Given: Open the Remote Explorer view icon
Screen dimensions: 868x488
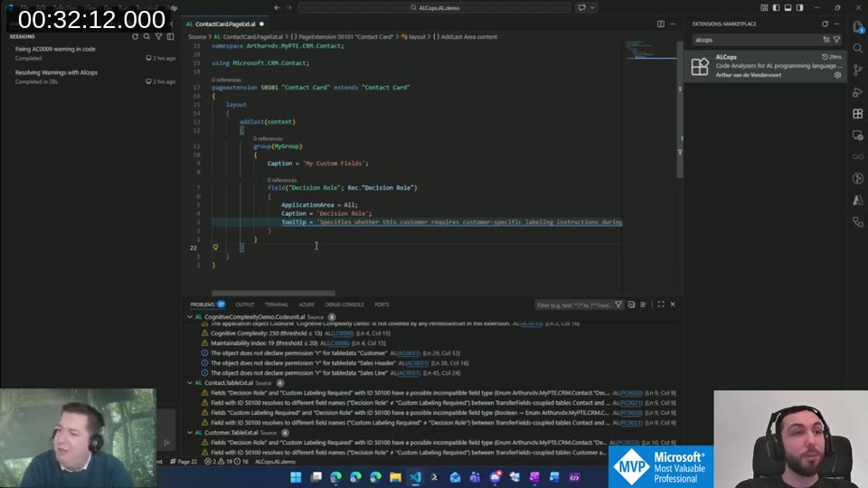Looking at the screenshot, I should tap(858, 135).
